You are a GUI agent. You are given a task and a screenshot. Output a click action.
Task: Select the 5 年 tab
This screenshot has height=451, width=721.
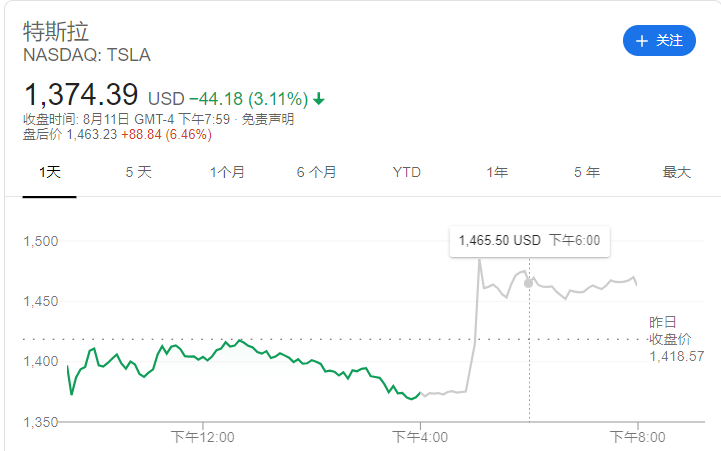click(587, 173)
